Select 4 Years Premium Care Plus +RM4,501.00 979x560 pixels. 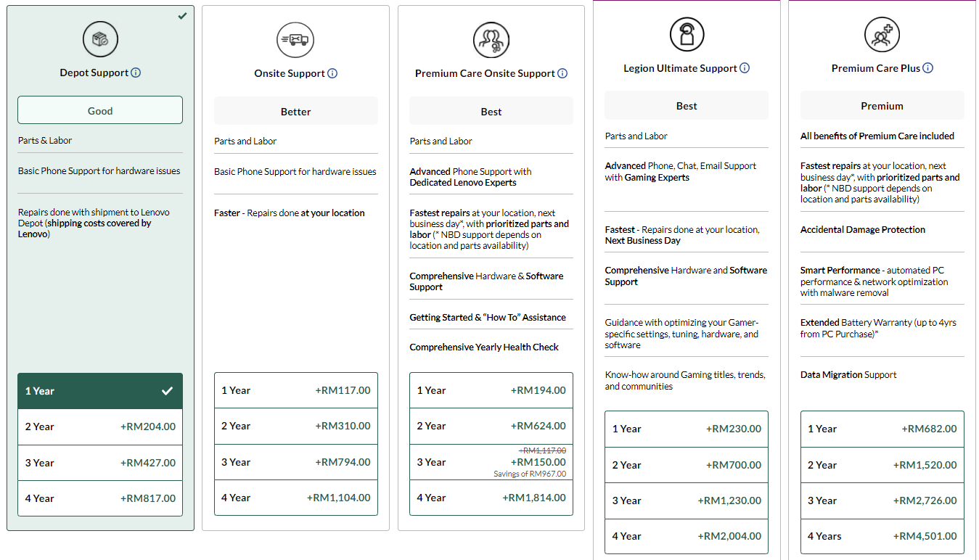point(882,536)
